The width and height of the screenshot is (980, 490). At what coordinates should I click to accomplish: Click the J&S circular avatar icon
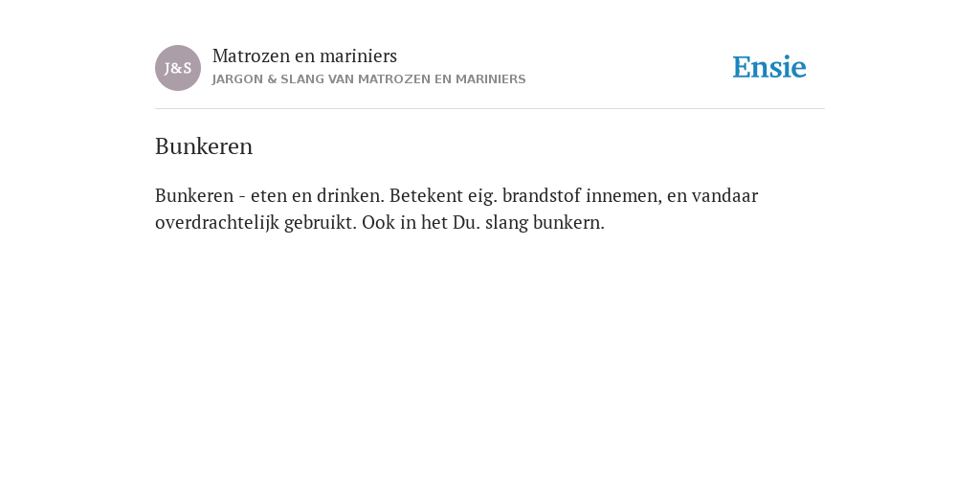[x=178, y=68]
